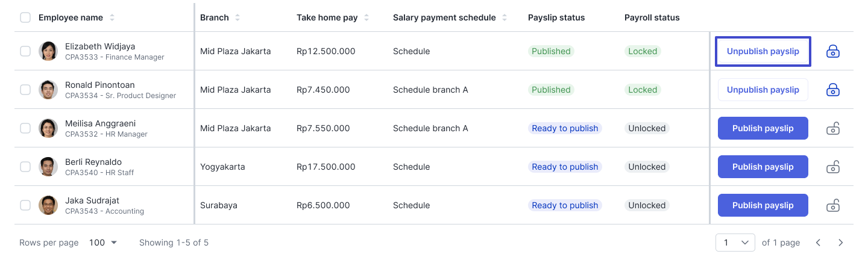Check the box for Berli Reynaldo
The height and width of the screenshot is (263, 868).
25,167
